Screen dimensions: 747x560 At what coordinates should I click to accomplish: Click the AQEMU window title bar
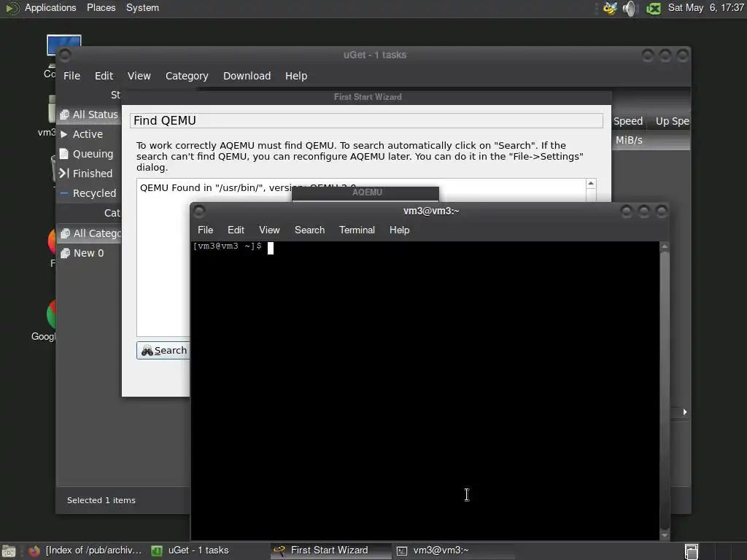coord(365,192)
